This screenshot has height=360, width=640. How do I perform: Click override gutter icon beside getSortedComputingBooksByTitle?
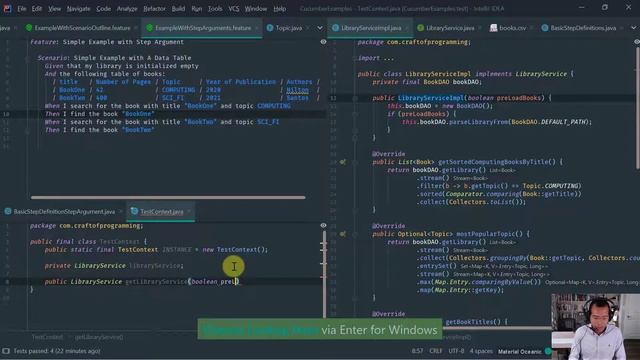(x=343, y=162)
